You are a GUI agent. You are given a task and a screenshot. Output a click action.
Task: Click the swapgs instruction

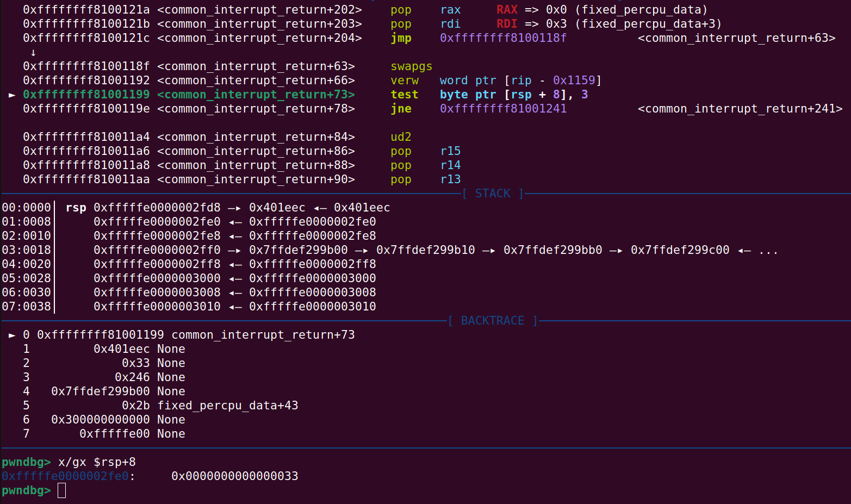tap(411, 66)
